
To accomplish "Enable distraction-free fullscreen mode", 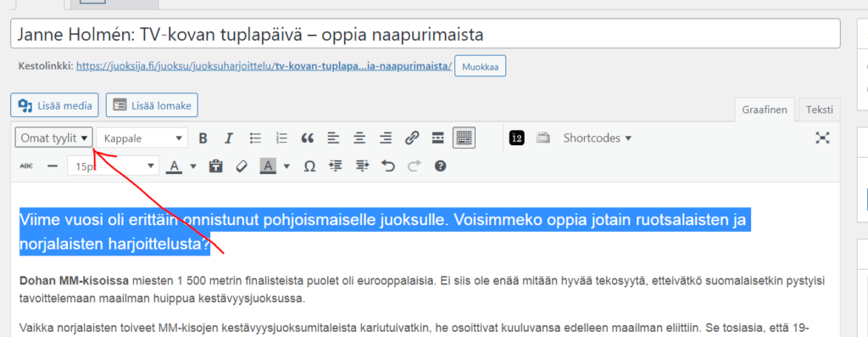I will click(822, 138).
